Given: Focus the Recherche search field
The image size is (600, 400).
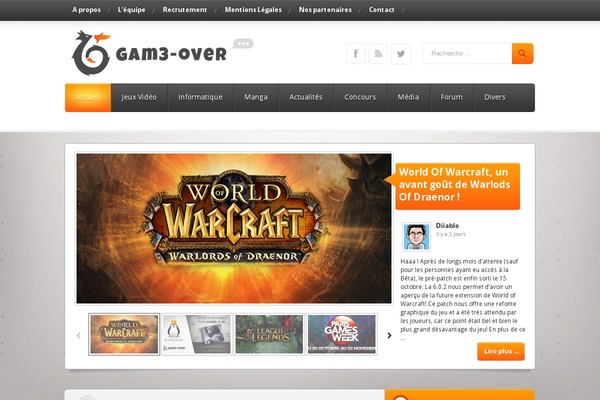Looking at the screenshot, I should point(467,54).
